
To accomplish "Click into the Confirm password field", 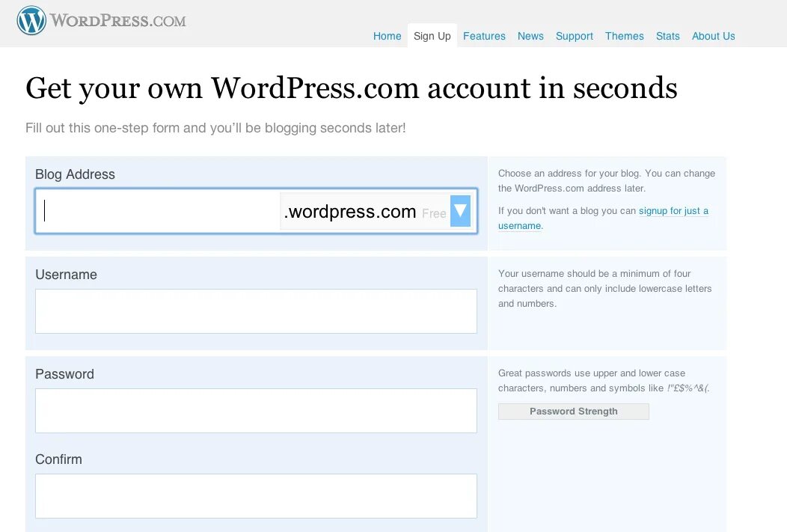I will [x=256, y=496].
